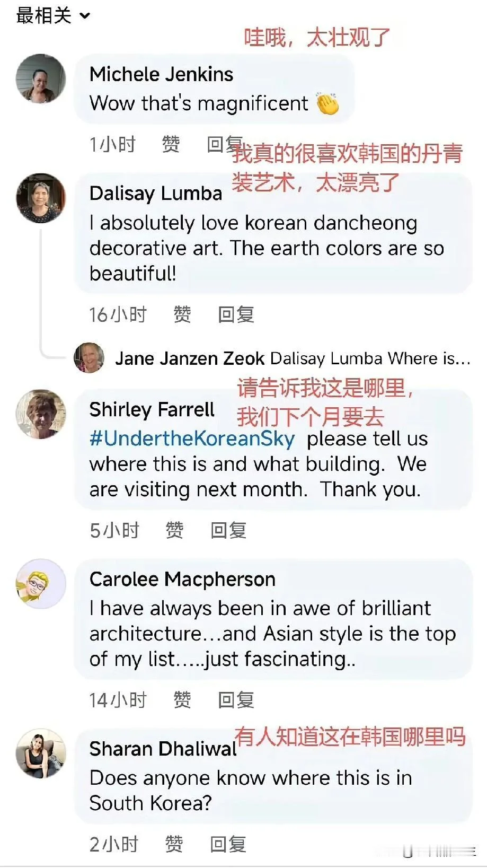This screenshot has height=868, width=487.
Task: Click Sharan Dhaliwal's profile picture
Action: coord(41,753)
